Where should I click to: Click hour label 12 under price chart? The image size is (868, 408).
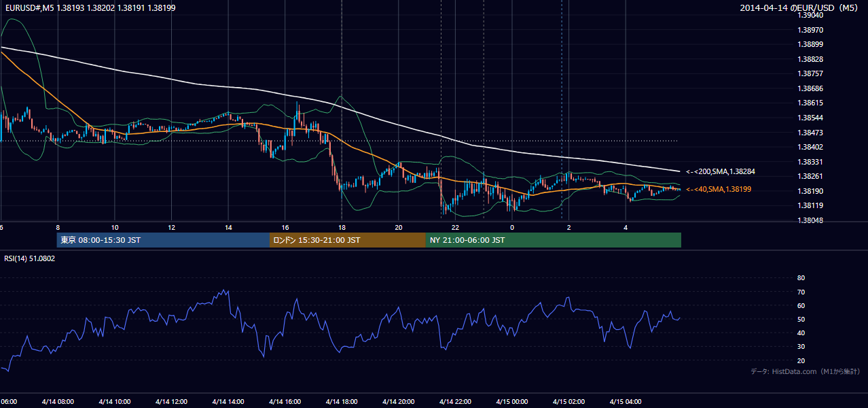(171, 227)
